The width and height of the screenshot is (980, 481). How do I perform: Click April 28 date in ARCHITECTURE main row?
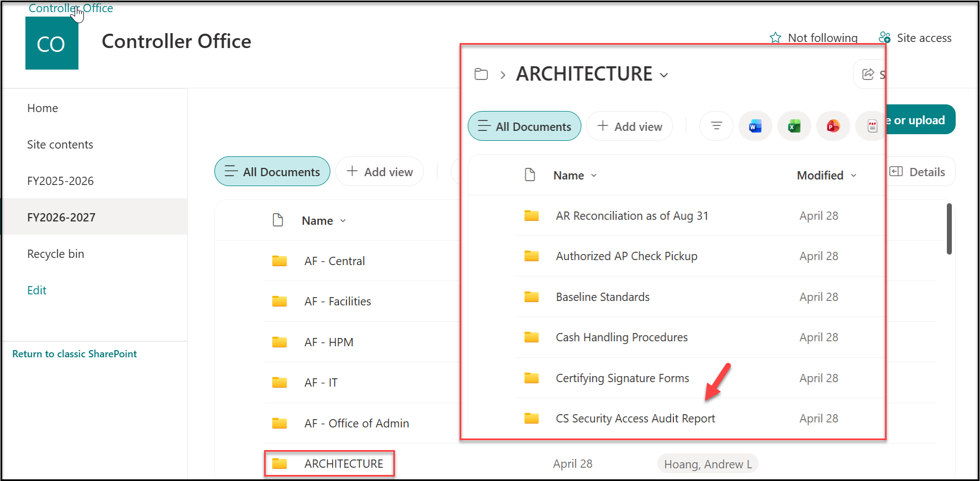click(x=573, y=464)
